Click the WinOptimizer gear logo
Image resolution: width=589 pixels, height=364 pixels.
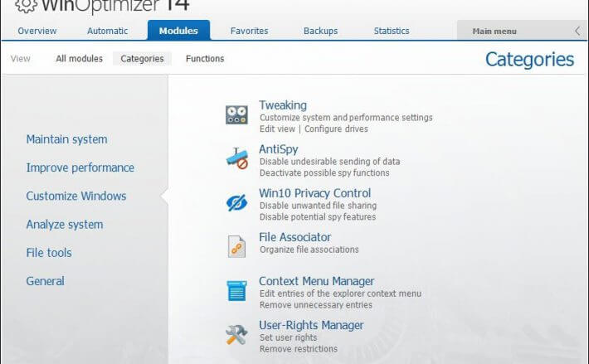(26, 5)
